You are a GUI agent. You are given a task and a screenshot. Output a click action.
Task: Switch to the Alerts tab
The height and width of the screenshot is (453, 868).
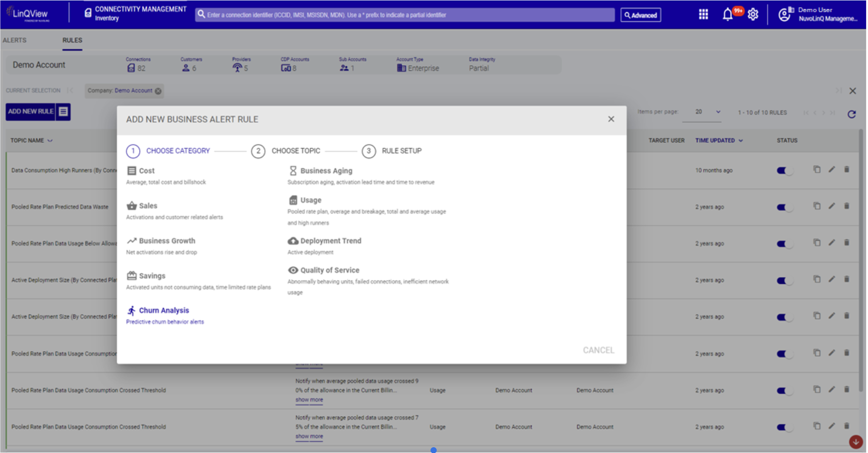click(x=15, y=40)
